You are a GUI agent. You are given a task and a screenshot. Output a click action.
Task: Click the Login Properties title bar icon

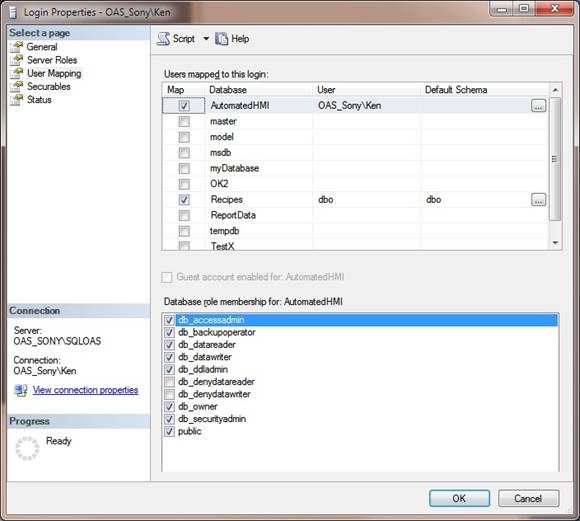point(13,12)
